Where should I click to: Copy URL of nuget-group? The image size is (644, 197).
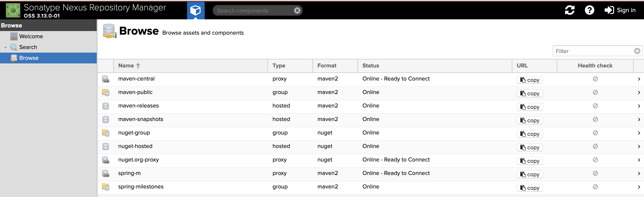point(530,134)
